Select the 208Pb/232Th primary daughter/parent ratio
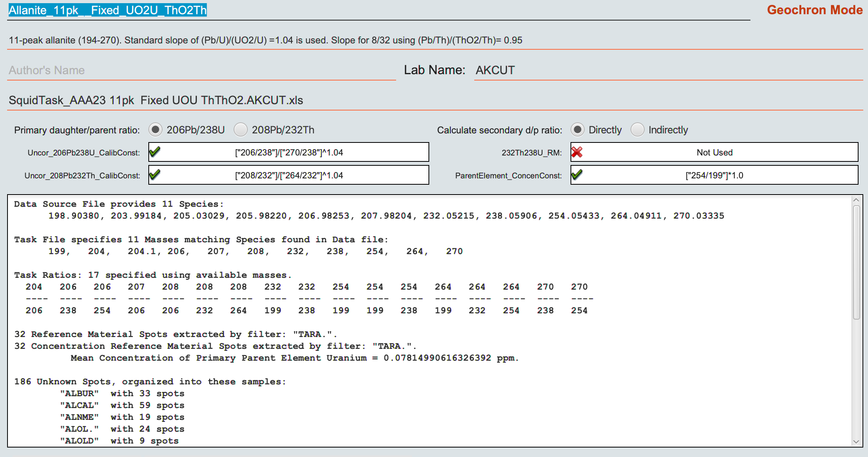The width and height of the screenshot is (868, 457). pos(241,129)
